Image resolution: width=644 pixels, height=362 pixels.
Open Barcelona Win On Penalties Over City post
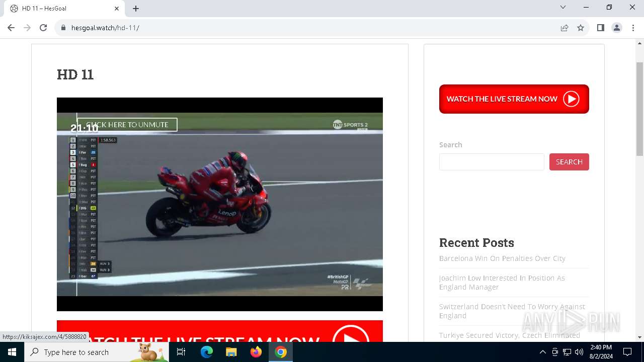pyautogui.click(x=502, y=258)
